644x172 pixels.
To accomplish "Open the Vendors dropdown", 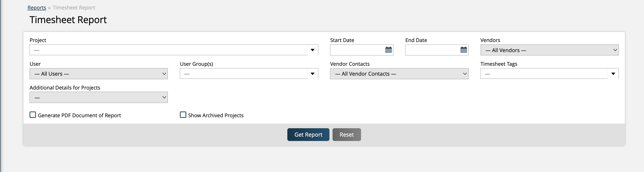I will [x=549, y=50].
